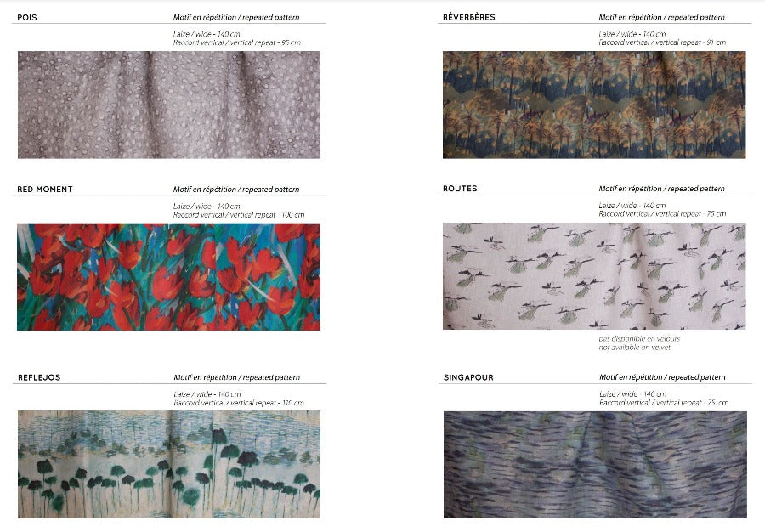Select the RÉVERBÈRES palm tree fabric image
This screenshot has width=765, height=532.
[594, 105]
